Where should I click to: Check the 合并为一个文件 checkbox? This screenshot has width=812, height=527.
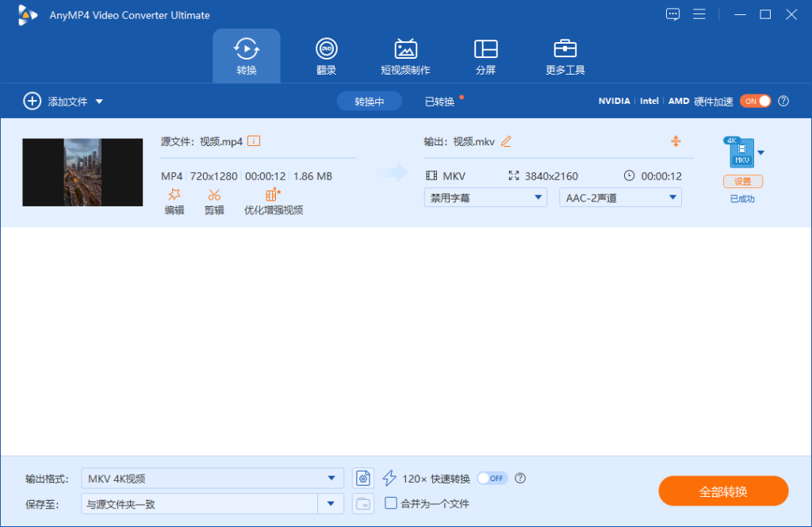tap(390, 503)
